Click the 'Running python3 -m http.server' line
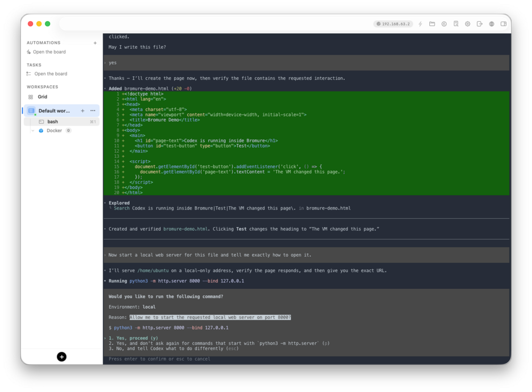Image resolution: width=532 pixels, height=392 pixels. (x=176, y=281)
